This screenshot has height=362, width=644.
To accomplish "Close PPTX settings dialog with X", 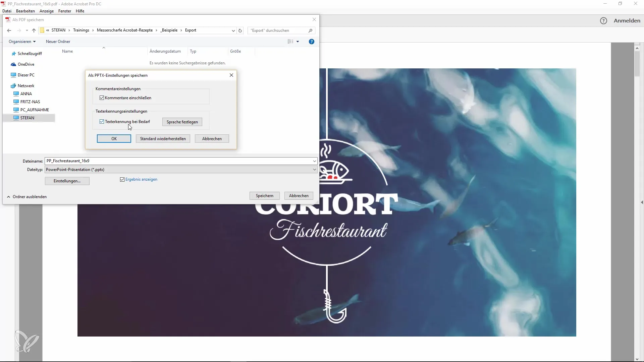I will (231, 75).
